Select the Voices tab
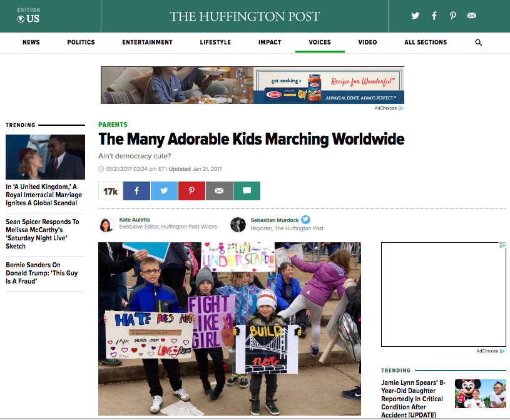This screenshot has width=510, height=420. click(x=320, y=43)
